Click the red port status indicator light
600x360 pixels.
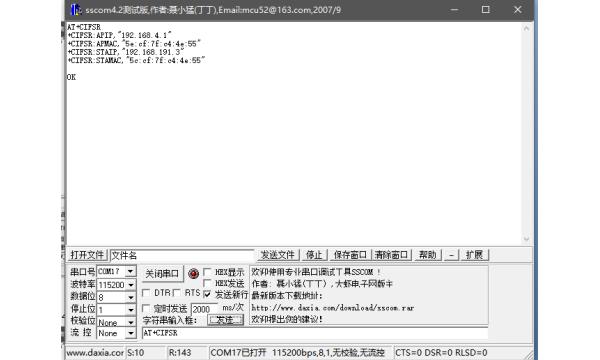[x=194, y=273]
